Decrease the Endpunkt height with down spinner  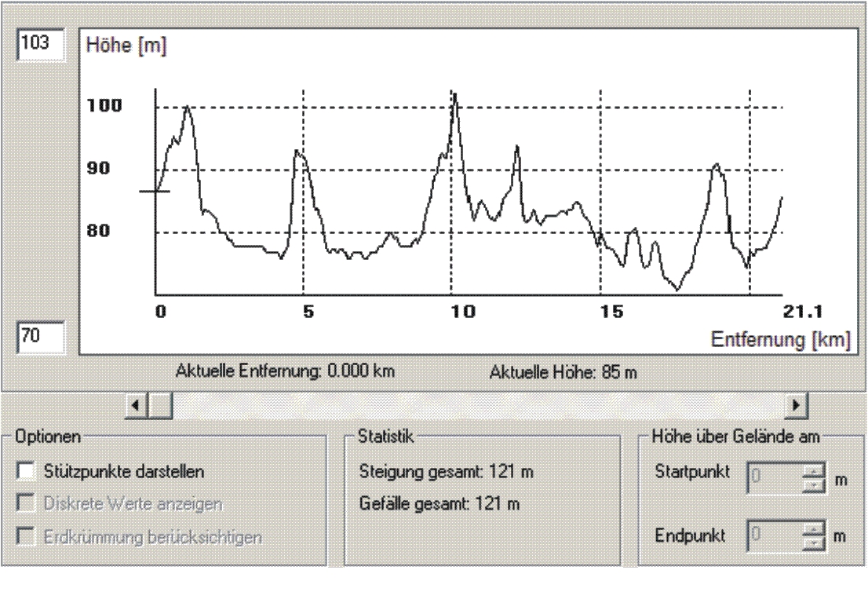point(813,543)
